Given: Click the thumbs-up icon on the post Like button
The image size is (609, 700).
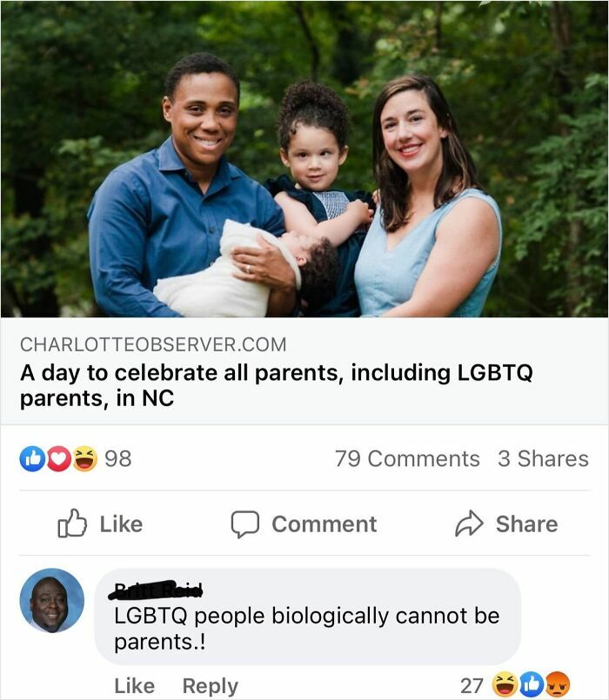Looking at the screenshot, I should 73,523.
